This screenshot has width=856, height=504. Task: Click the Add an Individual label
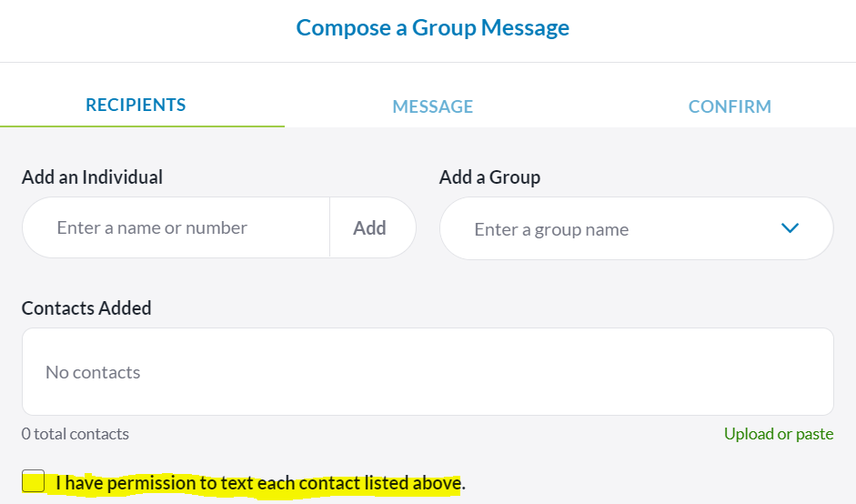click(92, 177)
